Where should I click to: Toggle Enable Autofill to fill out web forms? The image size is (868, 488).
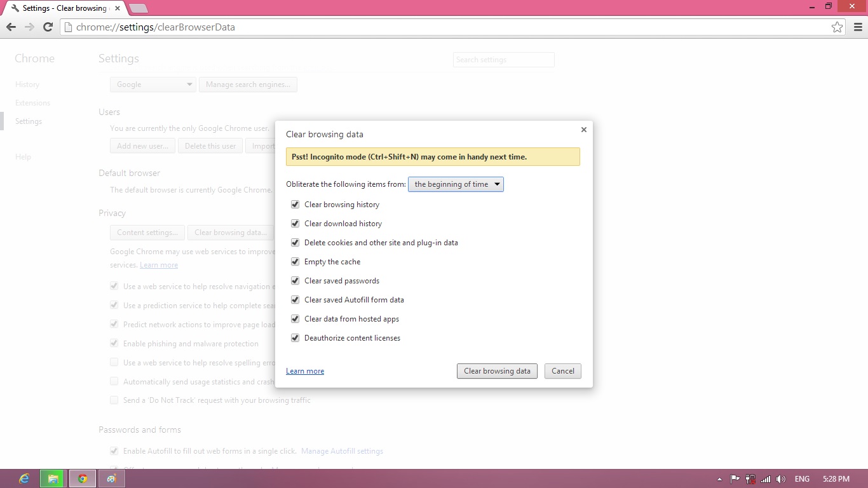(114, 451)
